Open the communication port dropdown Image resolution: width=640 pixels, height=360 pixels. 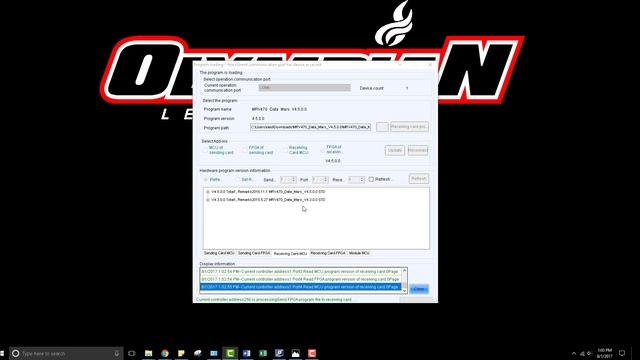click(304, 88)
